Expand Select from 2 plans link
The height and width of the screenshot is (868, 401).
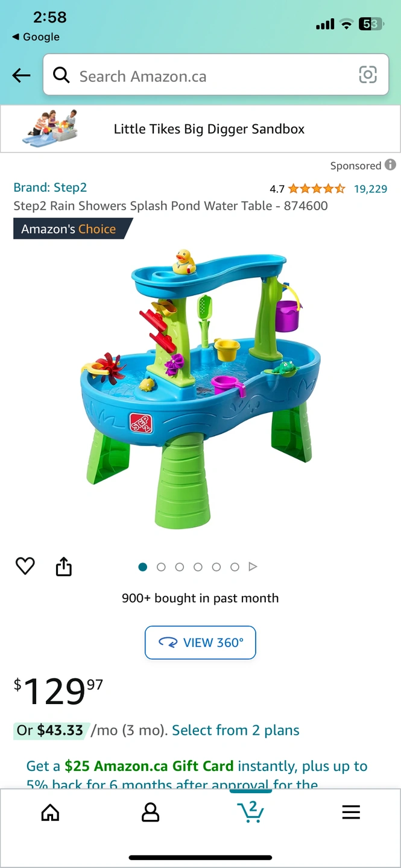(x=236, y=730)
